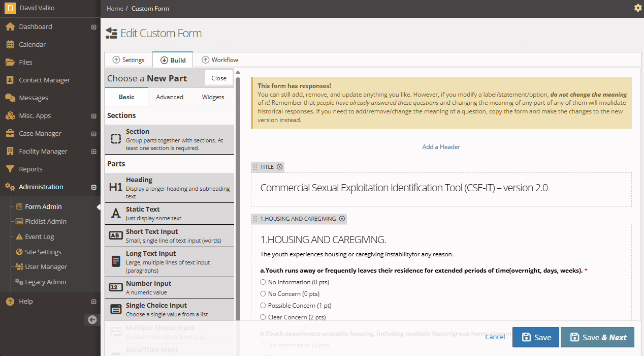Collapse the sidebar with the left arrow icon
Image resolution: width=644 pixels, height=356 pixels.
pos(92,319)
